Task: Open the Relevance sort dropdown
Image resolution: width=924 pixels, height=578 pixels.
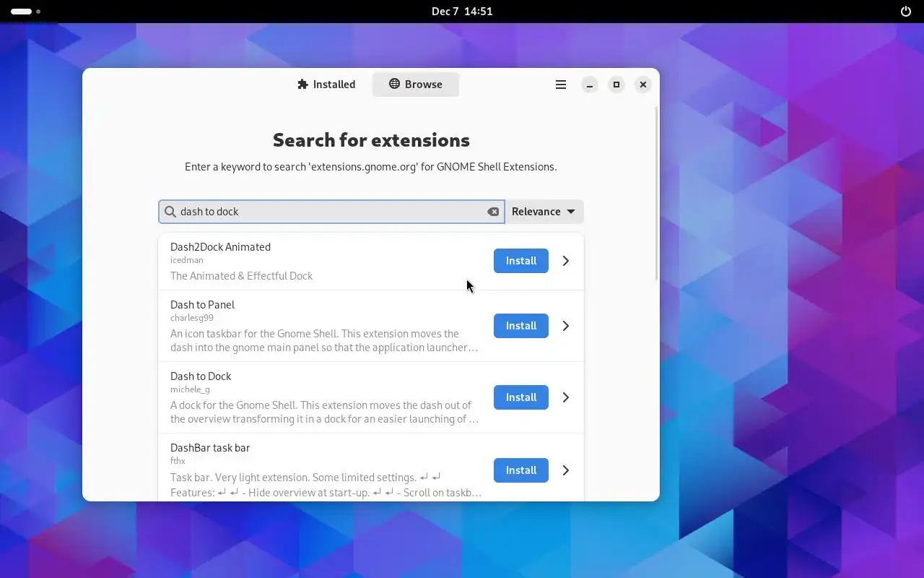Action: pyautogui.click(x=544, y=212)
